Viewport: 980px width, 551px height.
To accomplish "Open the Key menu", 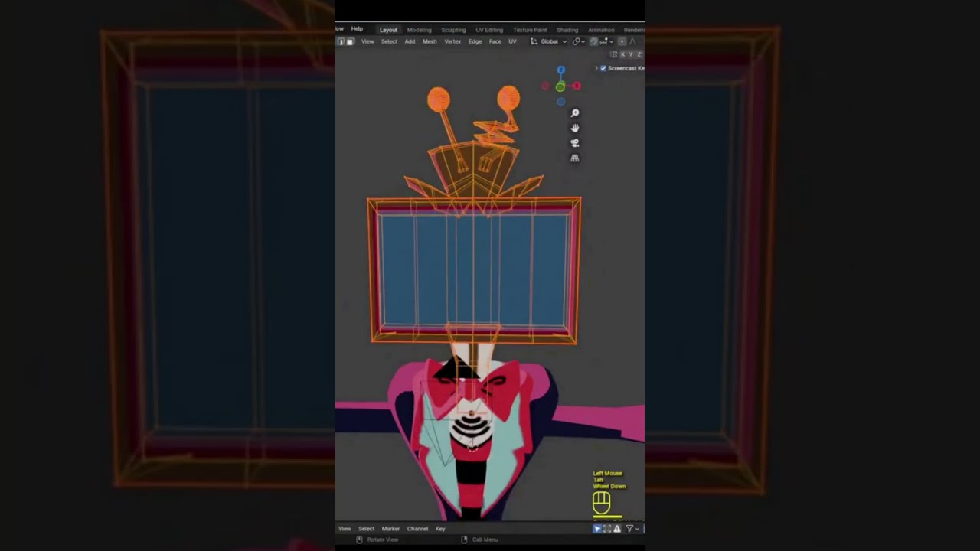I will coord(440,529).
